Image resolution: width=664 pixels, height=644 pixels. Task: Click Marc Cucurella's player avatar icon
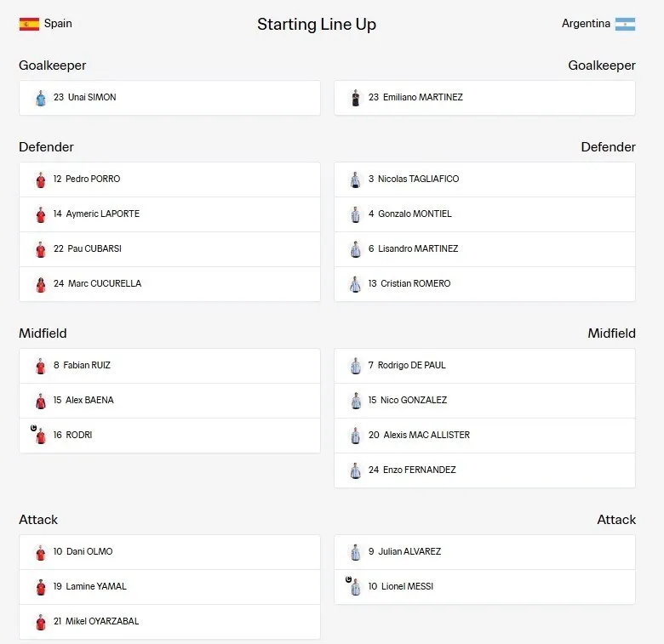pos(41,284)
